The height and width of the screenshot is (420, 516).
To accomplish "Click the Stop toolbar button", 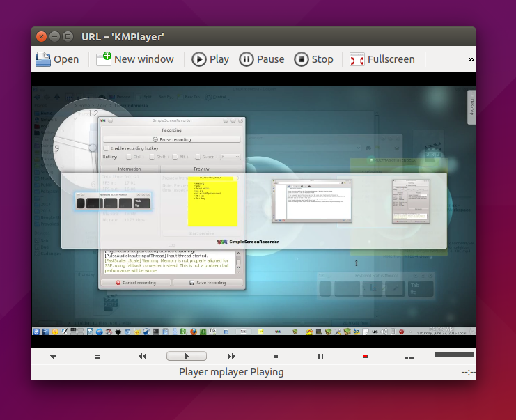I will click(313, 59).
